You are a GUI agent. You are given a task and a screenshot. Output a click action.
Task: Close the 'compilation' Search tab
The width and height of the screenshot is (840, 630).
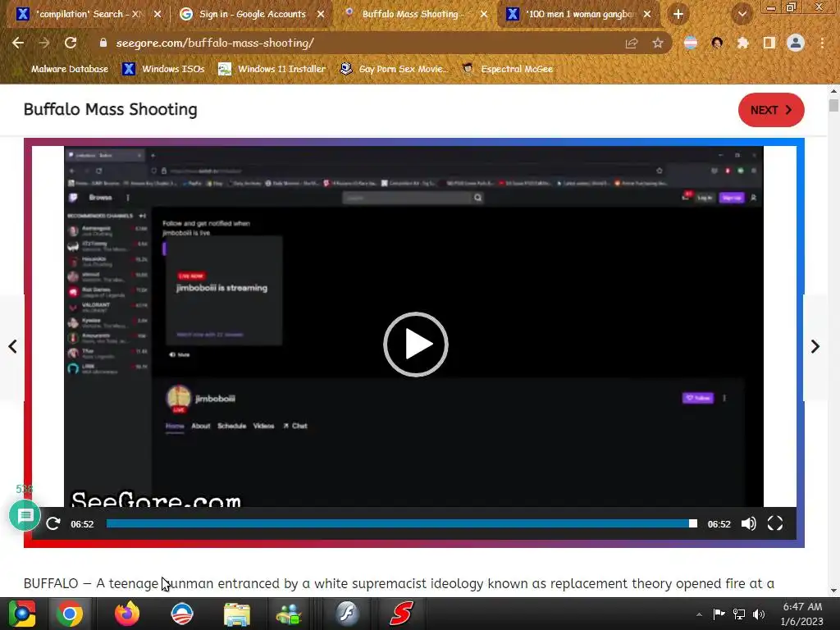157,14
